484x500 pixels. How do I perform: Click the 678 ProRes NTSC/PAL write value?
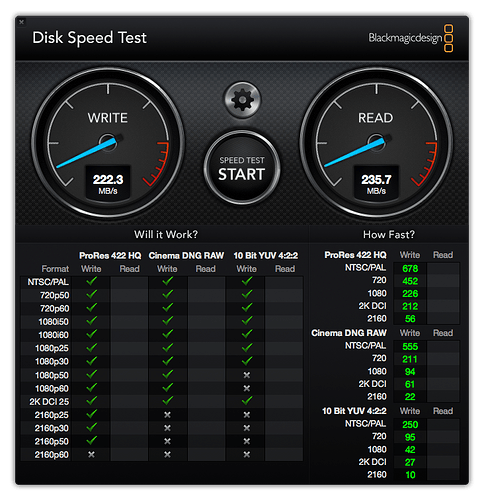click(x=410, y=269)
